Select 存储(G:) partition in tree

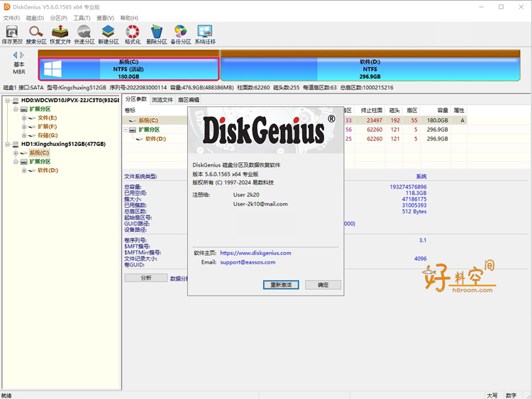pos(48,135)
